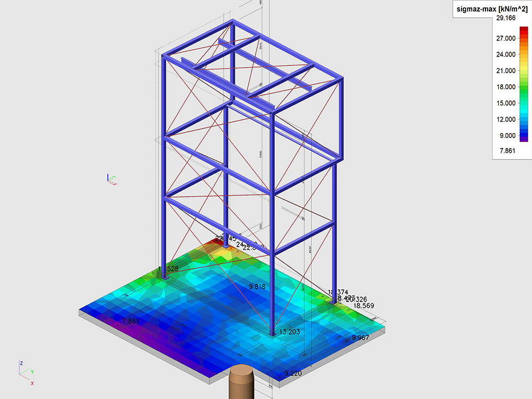Click the sigmaz-max legend title

pyautogui.click(x=491, y=8)
